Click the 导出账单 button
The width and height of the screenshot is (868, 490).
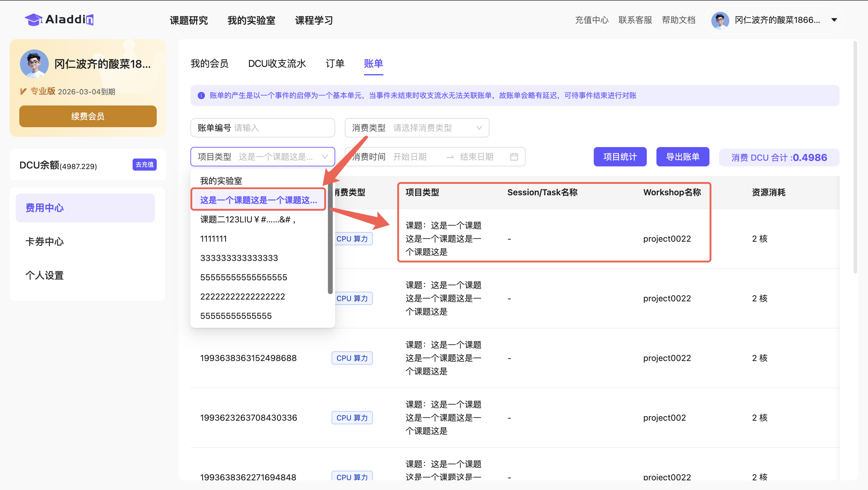(682, 157)
